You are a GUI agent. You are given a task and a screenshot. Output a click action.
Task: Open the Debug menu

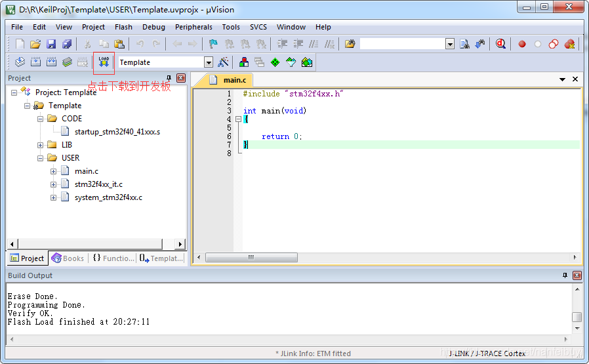tap(153, 27)
